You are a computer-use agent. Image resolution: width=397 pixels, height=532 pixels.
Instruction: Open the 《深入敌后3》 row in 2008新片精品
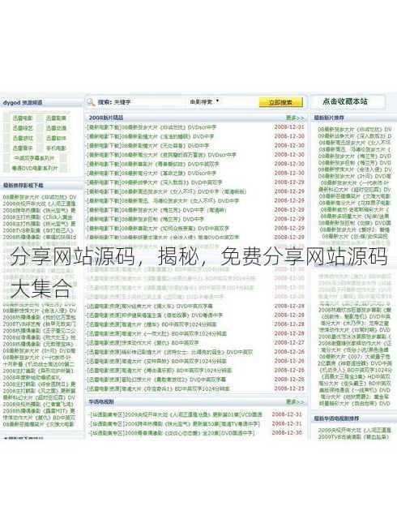[x=154, y=182]
